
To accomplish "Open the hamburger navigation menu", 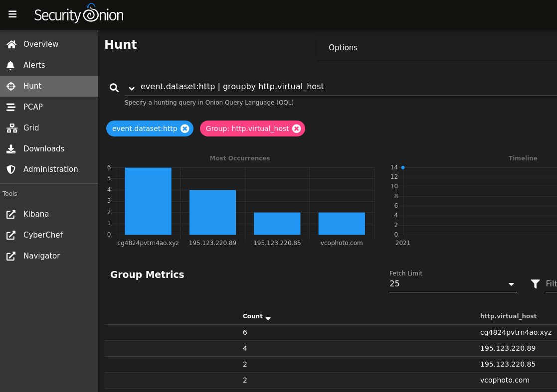I will (x=12, y=14).
